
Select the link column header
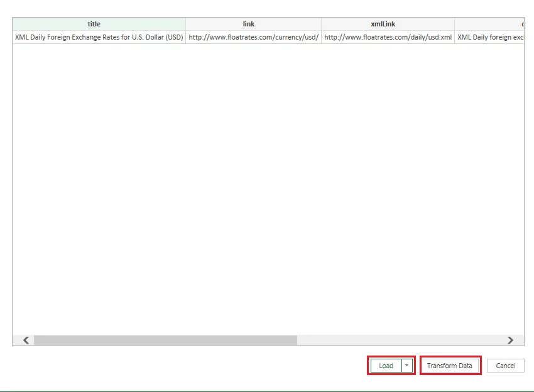click(x=248, y=24)
